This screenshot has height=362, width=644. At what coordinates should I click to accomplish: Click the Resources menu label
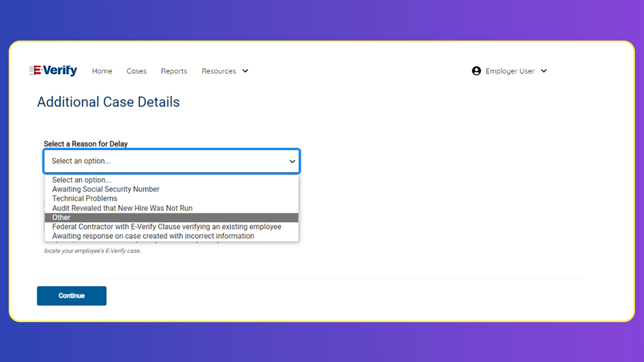(x=219, y=71)
